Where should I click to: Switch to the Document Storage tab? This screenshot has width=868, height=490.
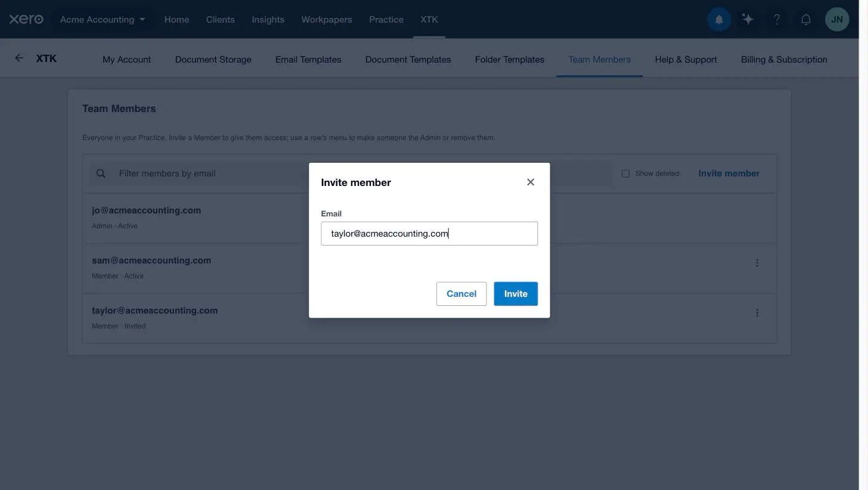click(213, 60)
